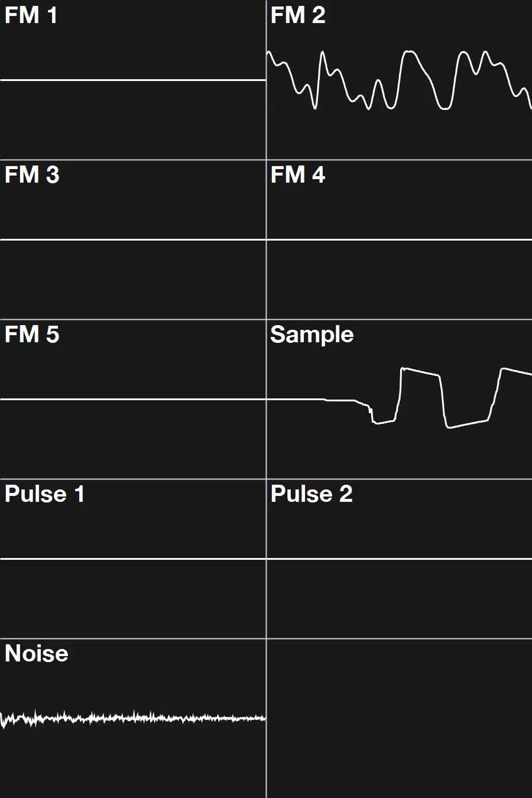Image resolution: width=532 pixels, height=798 pixels.
Task: Click the flat trace in Pulse 2 panel
Action: coord(399,559)
